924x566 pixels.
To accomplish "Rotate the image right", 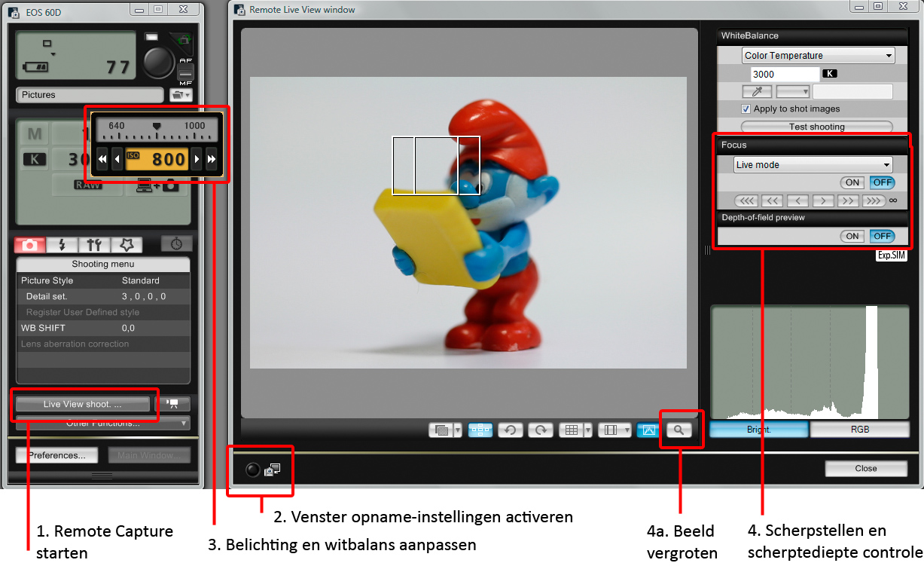I will click(541, 430).
